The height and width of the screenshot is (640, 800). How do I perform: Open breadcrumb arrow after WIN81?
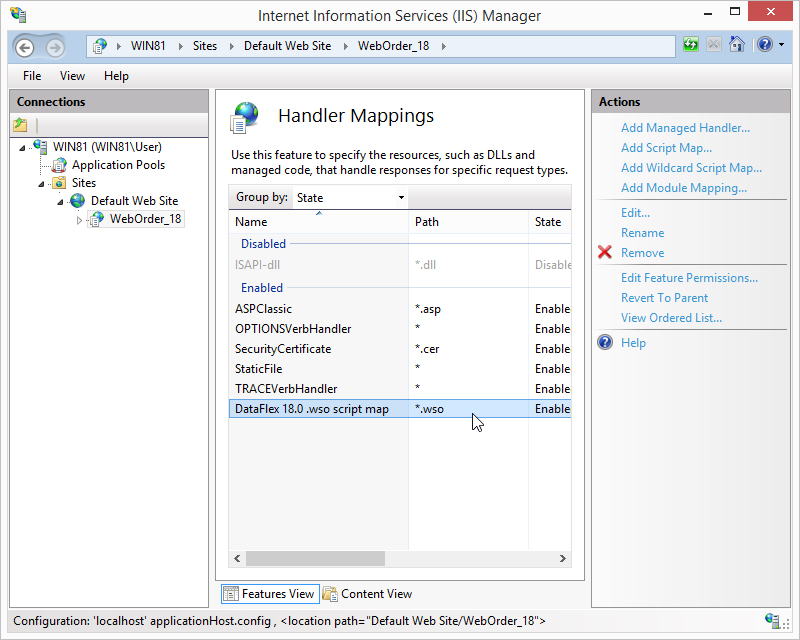119,46
